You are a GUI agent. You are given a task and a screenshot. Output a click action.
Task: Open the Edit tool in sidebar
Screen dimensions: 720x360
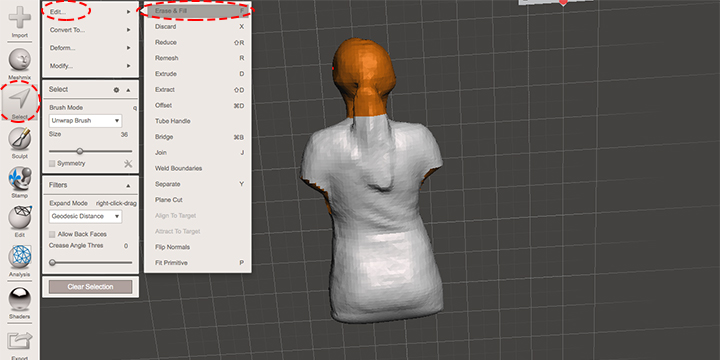(20, 221)
